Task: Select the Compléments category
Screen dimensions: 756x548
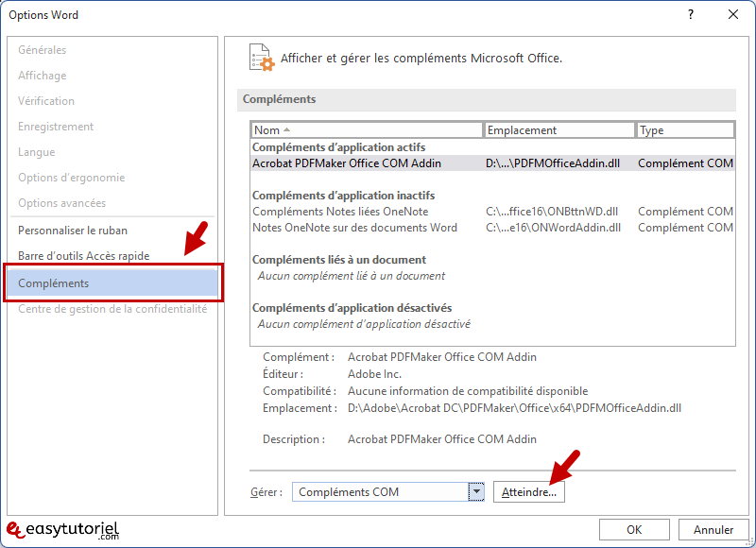Action: coord(112,283)
